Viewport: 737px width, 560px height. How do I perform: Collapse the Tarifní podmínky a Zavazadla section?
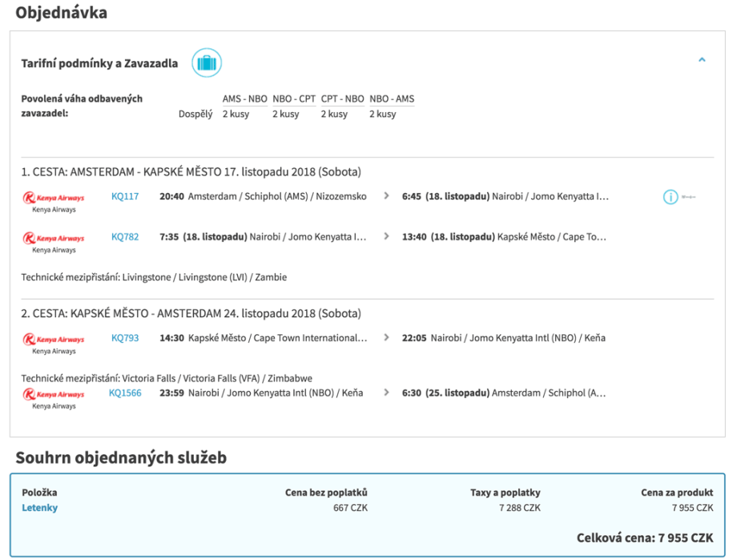pyautogui.click(x=702, y=60)
